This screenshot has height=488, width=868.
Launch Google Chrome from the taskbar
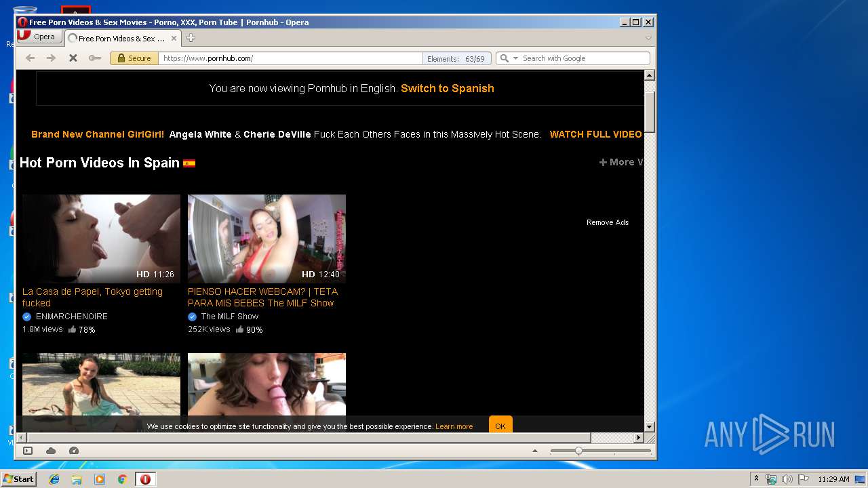(x=122, y=479)
